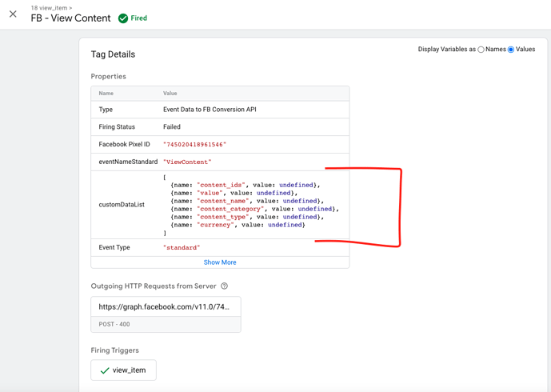The height and width of the screenshot is (392, 551).
Task: Click the Fired status label
Action: click(139, 18)
